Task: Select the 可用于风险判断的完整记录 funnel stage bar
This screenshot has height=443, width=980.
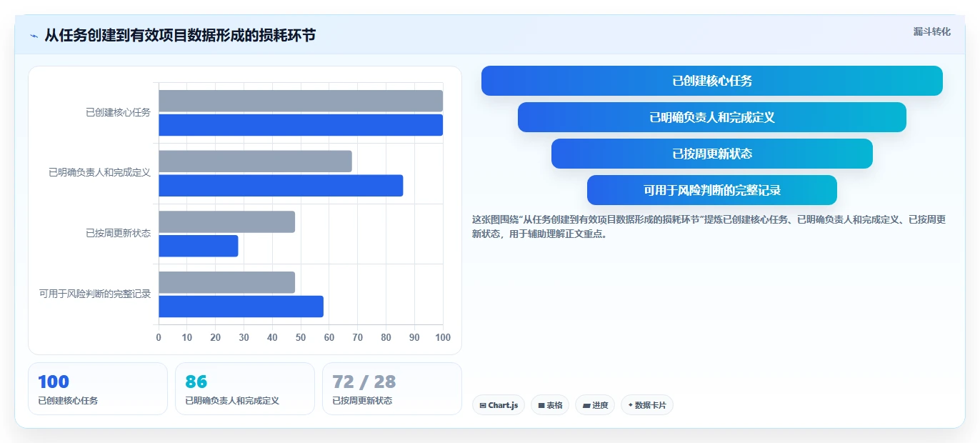Action: coord(712,190)
